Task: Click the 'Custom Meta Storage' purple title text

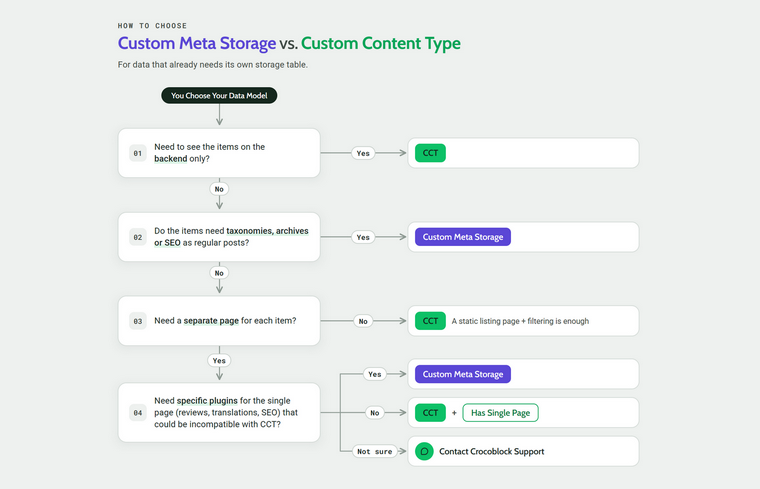Action: pos(197,43)
